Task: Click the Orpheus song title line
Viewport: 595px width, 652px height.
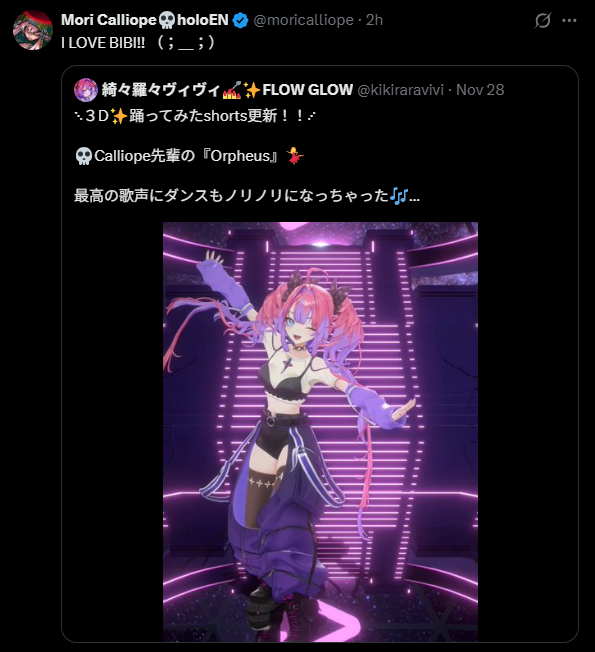Action: tap(189, 156)
